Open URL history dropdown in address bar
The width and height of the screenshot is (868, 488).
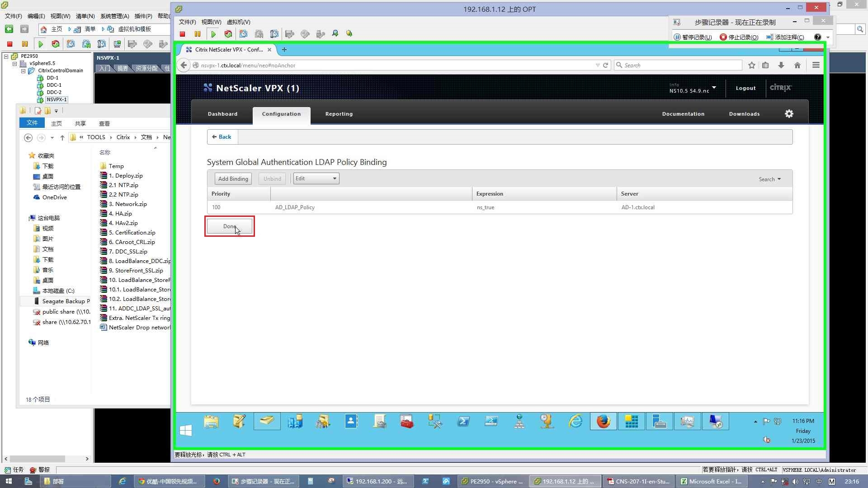pyautogui.click(x=598, y=65)
